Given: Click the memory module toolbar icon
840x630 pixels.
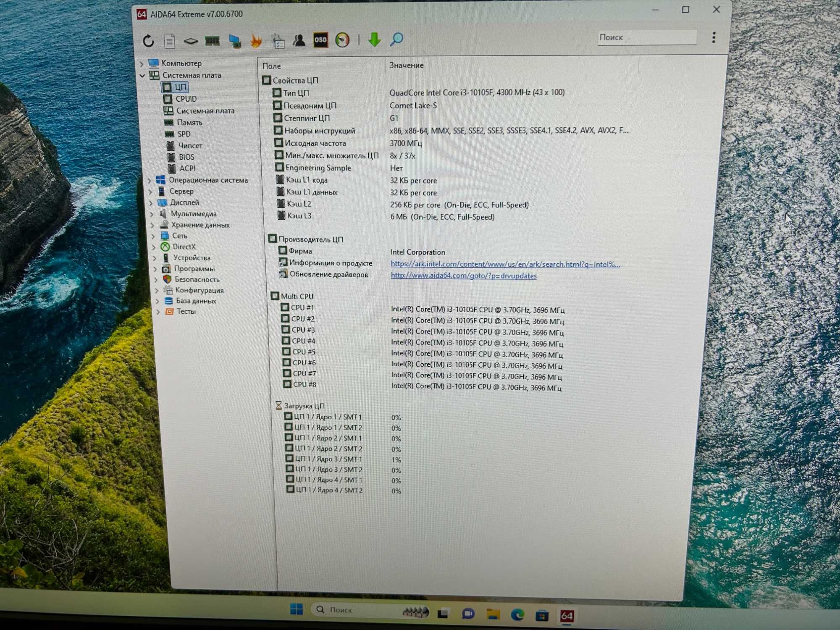Looking at the screenshot, I should pyautogui.click(x=213, y=41).
